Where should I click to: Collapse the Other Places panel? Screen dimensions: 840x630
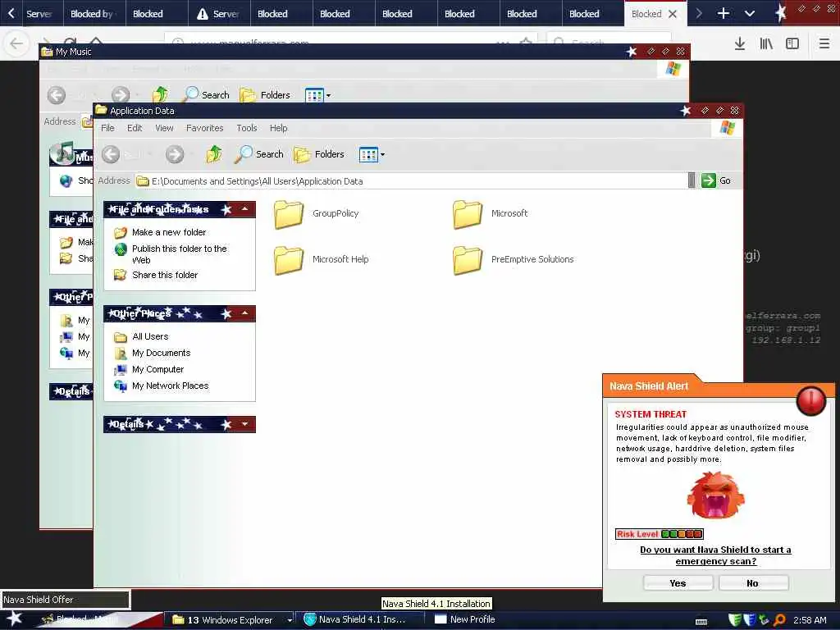click(244, 313)
